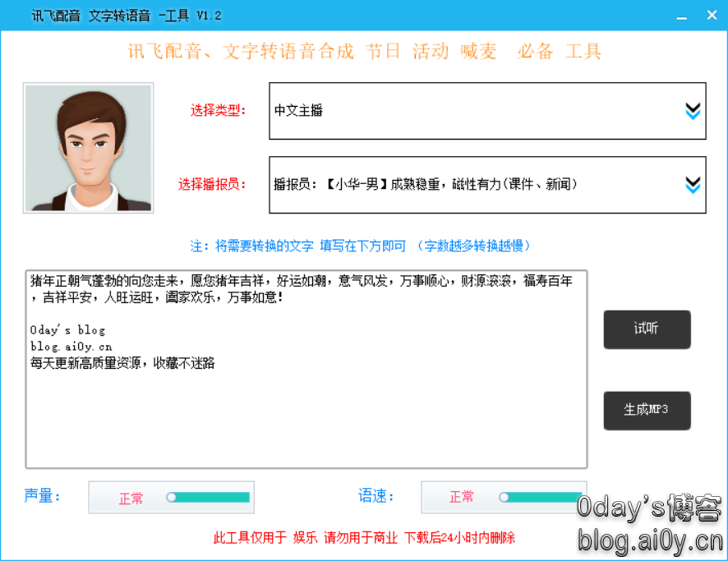Screen dimensions: 728x561
Task: Click the text line "0day's blog"
Action: pos(67,330)
